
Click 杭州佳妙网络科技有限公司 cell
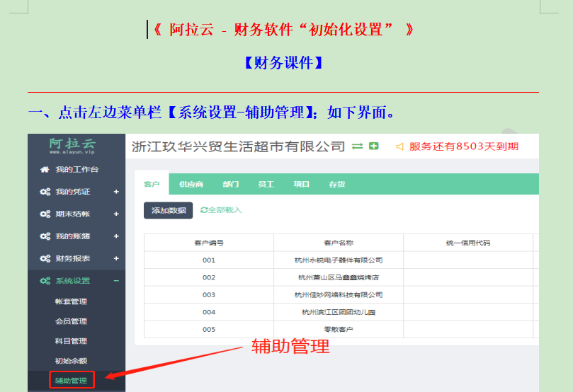coord(339,295)
